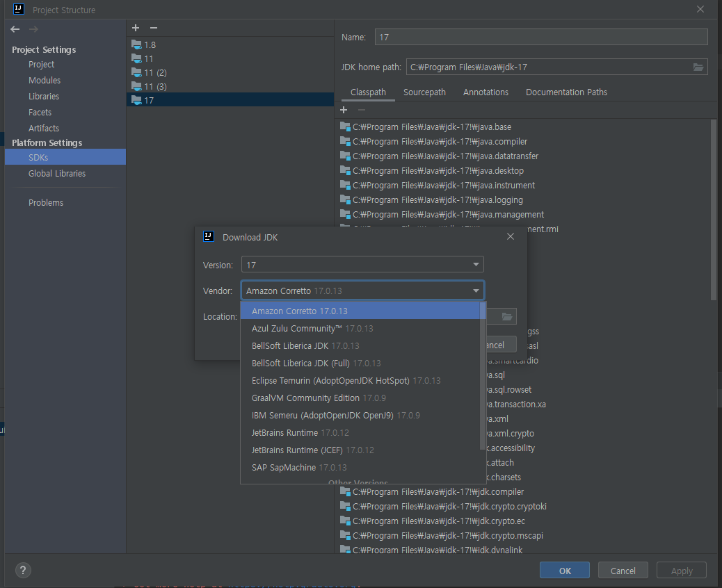The width and height of the screenshot is (722, 588).
Task: Select SDK 11 (2) in the list
Action: [230, 73]
